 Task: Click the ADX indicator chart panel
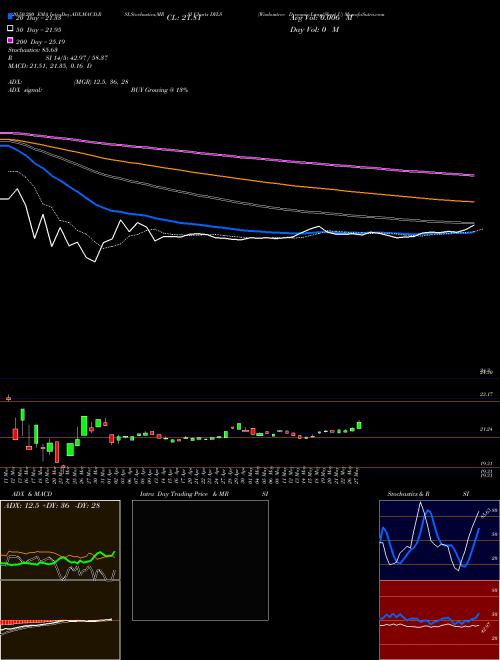(x=60, y=540)
